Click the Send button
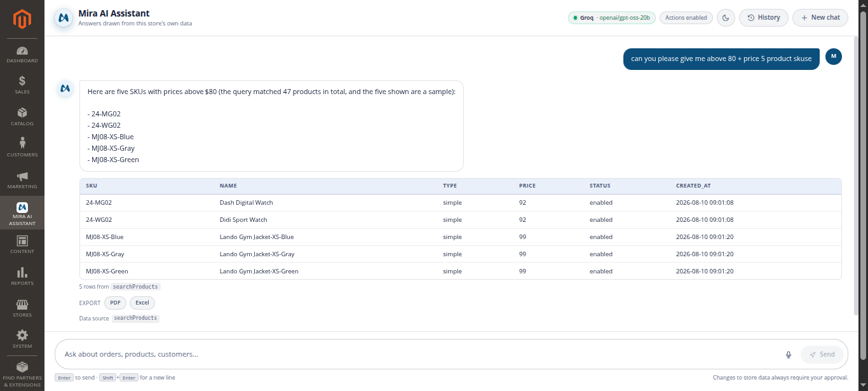The width and height of the screenshot is (868, 391). tap(822, 355)
